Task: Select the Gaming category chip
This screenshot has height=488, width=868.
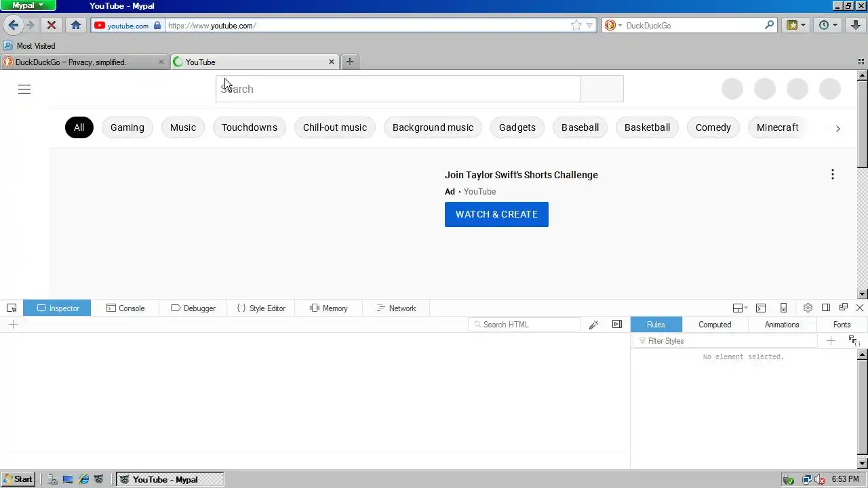Action: [x=127, y=127]
